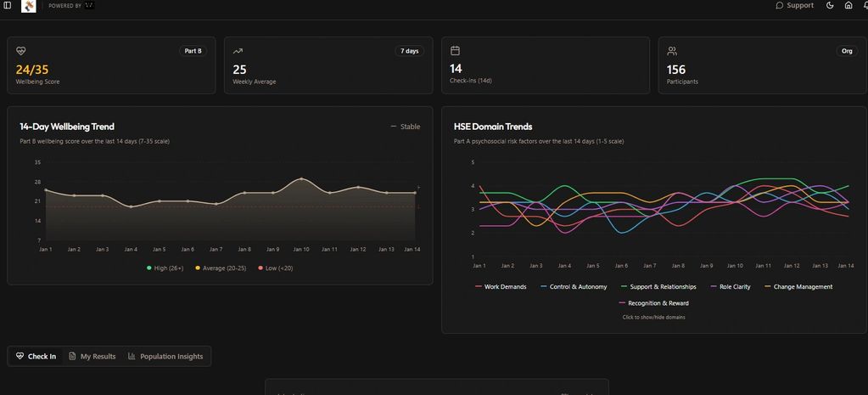Click the participants people icon

coord(672,51)
